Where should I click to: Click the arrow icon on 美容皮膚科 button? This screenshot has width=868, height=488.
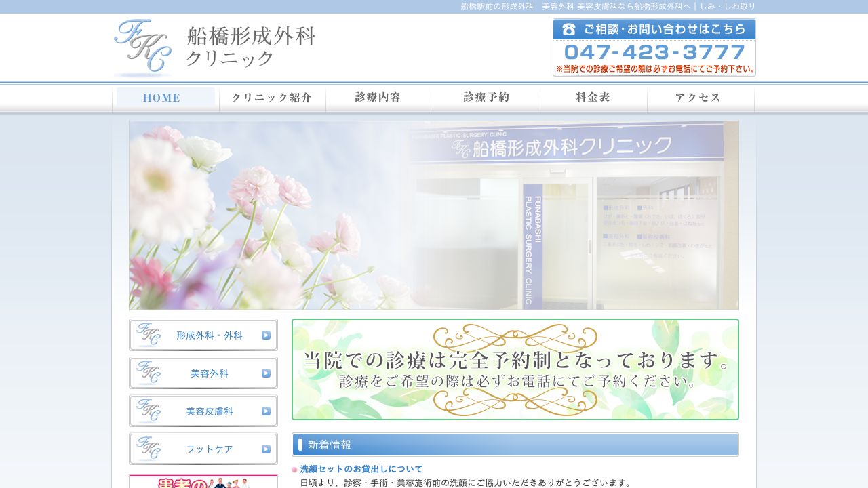pyautogui.click(x=265, y=410)
